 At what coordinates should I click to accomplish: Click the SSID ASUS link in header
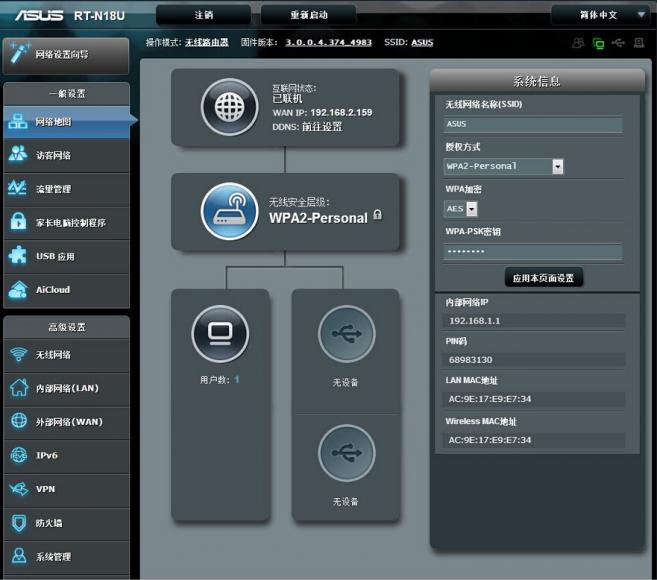pos(422,42)
